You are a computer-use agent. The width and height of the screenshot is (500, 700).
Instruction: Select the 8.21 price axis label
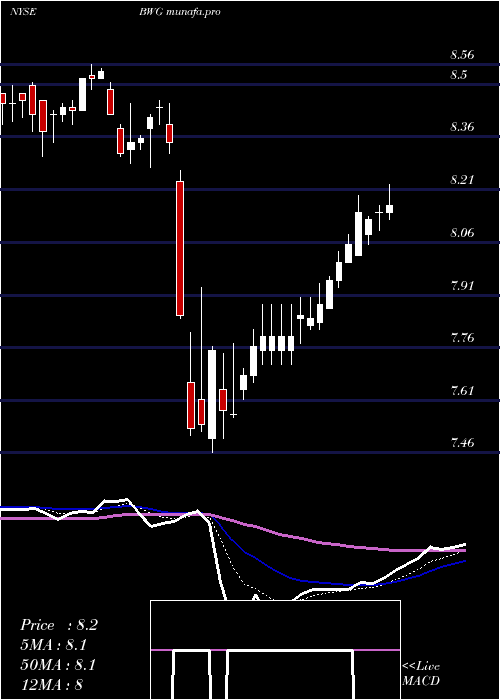[462, 180]
